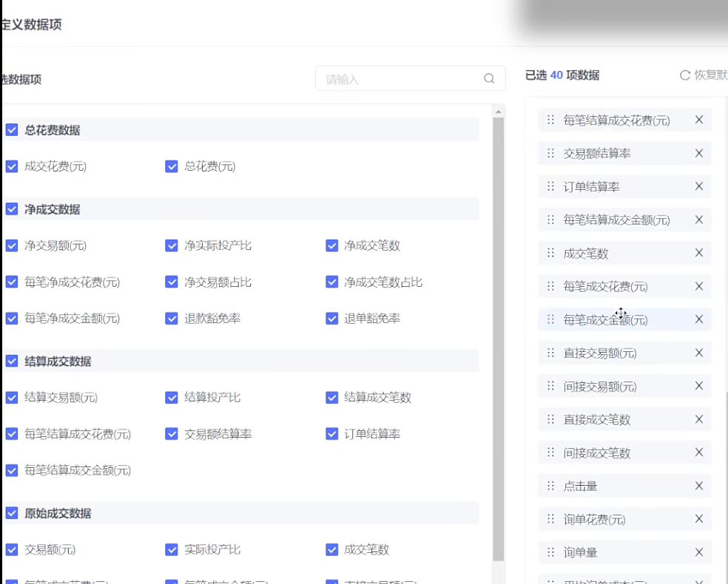
Task: Click the data items list scrollbar thumb
Action: point(498,339)
